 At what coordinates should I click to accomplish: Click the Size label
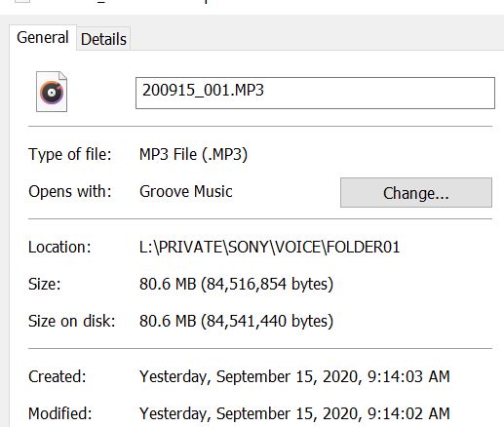45,284
